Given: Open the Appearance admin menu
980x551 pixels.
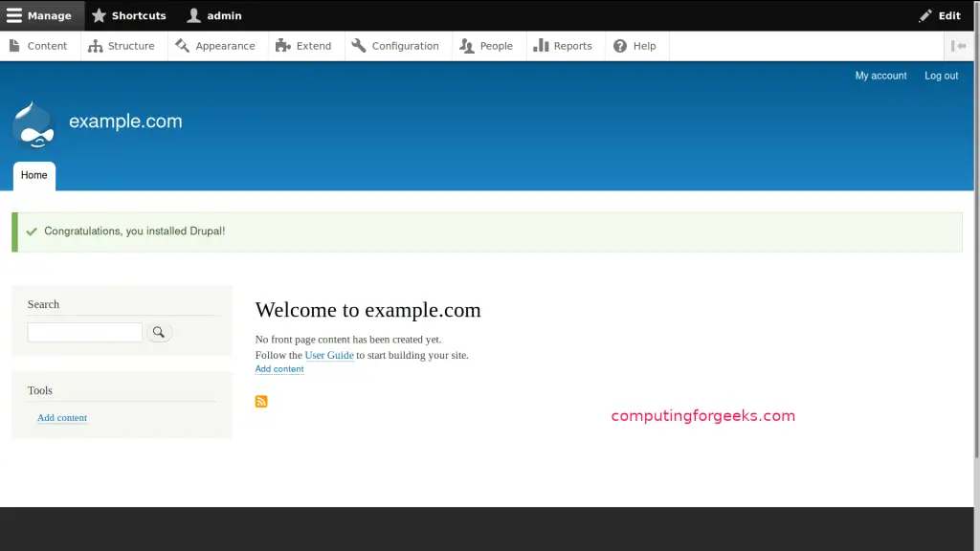Looking at the screenshot, I should (215, 46).
